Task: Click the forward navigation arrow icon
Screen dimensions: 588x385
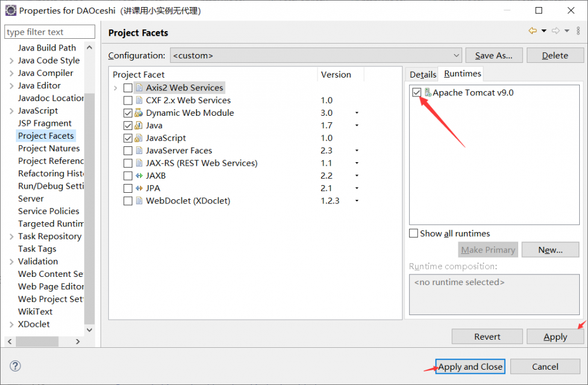Action: (556, 31)
